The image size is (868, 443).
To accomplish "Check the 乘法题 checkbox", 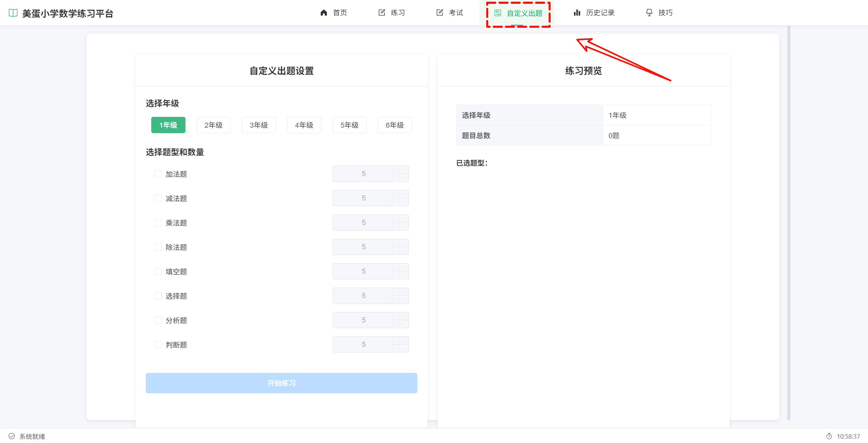I will pyautogui.click(x=158, y=223).
